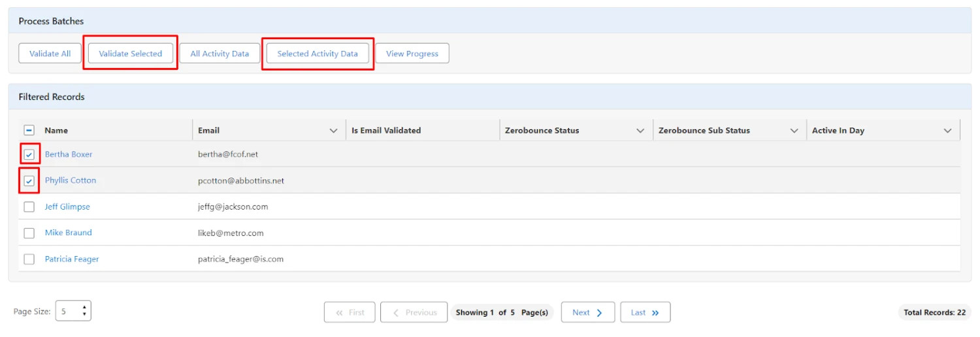Open the Zerobounce Status column dropdown
The height and width of the screenshot is (337, 980).
(x=640, y=131)
